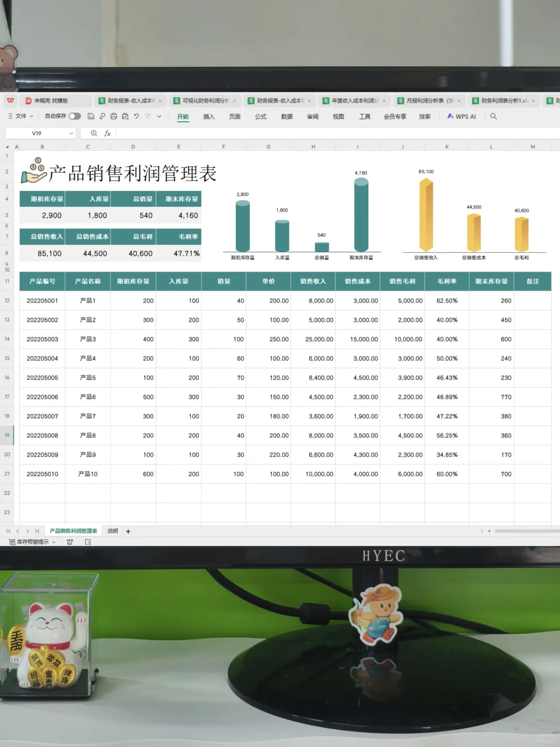Image resolution: width=560 pixels, height=747 pixels.
Task: Click the 备注 remarks header cell
Action: click(533, 281)
